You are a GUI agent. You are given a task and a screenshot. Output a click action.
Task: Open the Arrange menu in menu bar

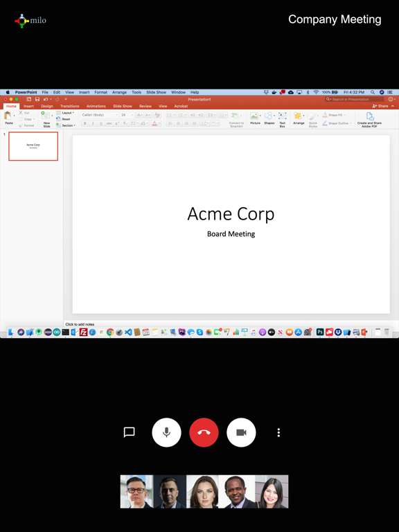(119, 92)
